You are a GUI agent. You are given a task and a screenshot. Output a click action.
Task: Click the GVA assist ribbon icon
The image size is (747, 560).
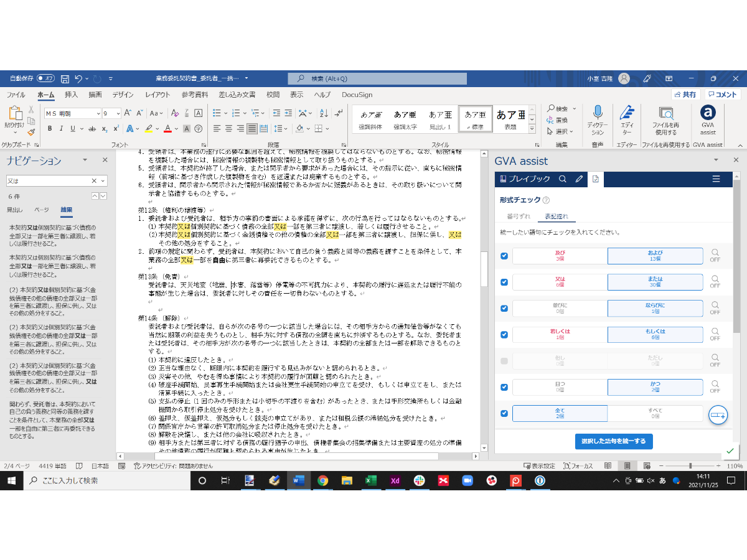click(708, 113)
